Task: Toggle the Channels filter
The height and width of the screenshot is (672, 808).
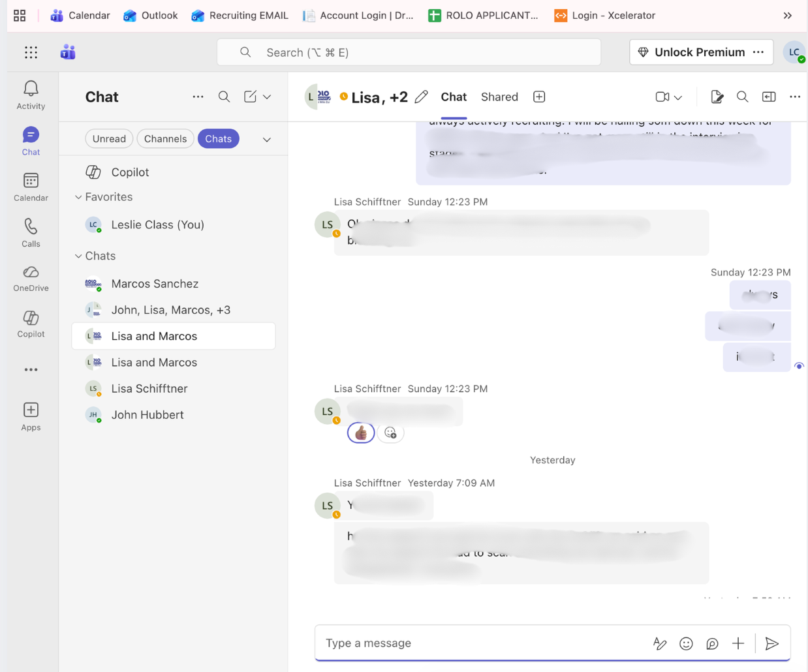Action: (x=165, y=138)
